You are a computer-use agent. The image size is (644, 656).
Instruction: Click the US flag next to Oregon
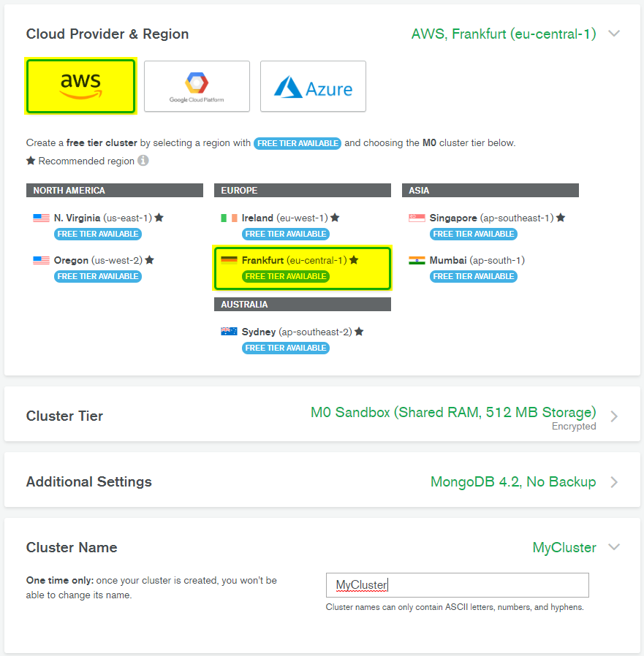click(x=41, y=260)
